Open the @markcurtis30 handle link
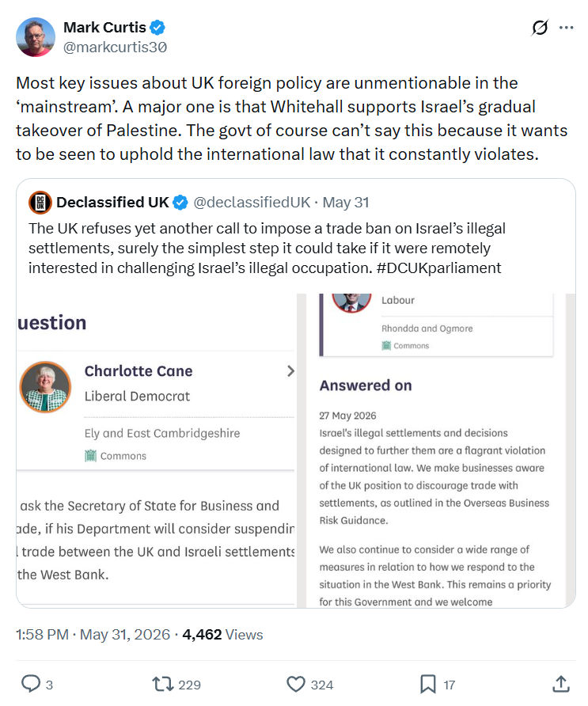Screen dimensions: 588x706 [x=116, y=47]
